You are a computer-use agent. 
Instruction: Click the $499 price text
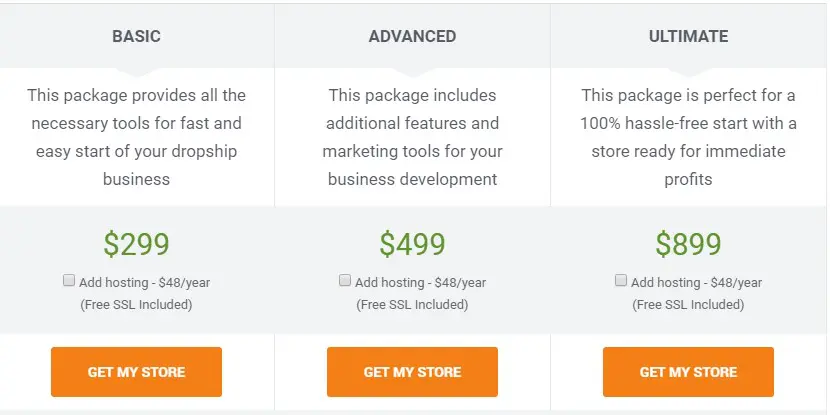pos(412,243)
